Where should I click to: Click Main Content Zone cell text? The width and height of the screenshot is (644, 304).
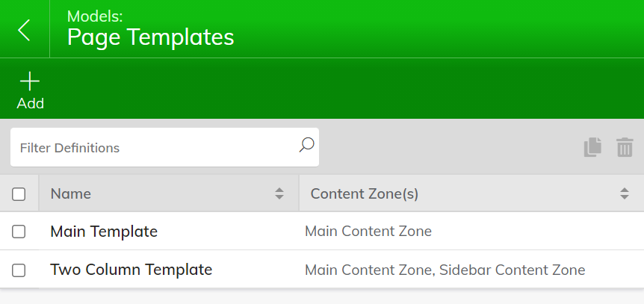[368, 232]
